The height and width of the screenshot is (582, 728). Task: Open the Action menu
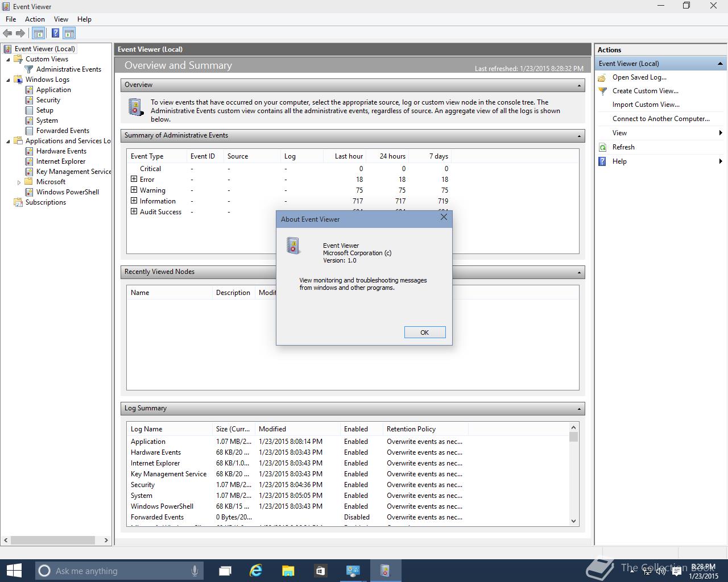[x=35, y=19]
